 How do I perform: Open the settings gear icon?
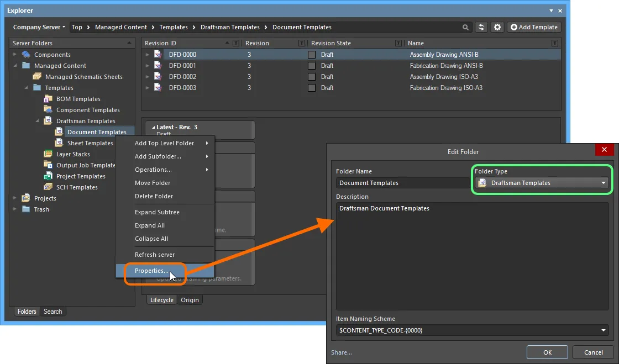[497, 27]
